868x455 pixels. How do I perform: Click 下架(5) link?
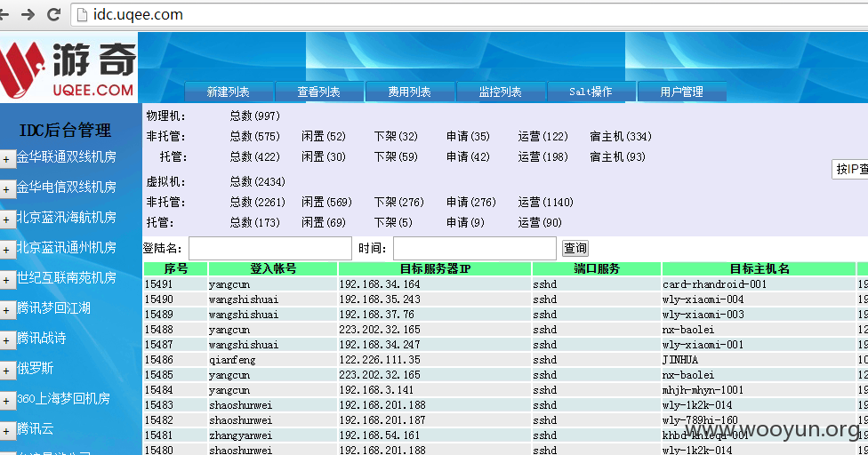click(x=394, y=223)
